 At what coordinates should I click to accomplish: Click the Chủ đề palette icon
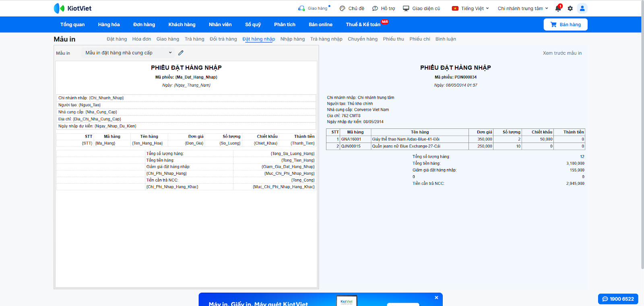343,8
